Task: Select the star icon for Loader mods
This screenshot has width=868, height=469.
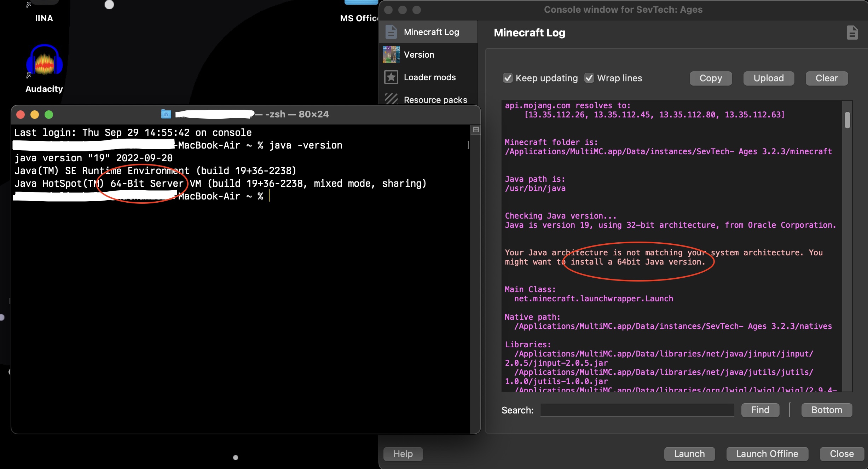Action: (x=391, y=77)
